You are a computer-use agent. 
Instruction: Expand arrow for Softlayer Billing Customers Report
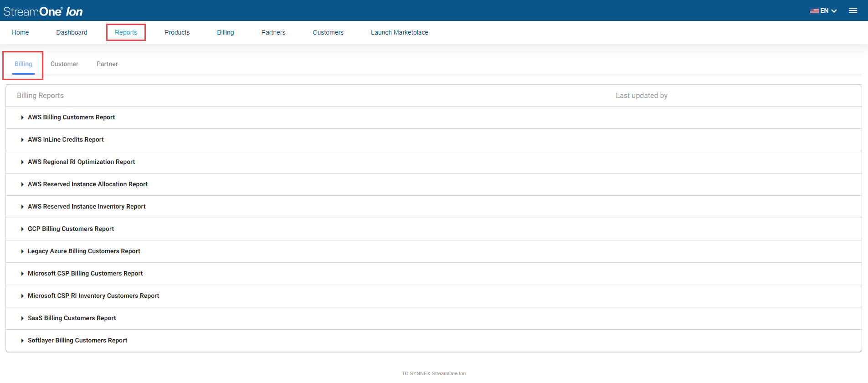22,341
